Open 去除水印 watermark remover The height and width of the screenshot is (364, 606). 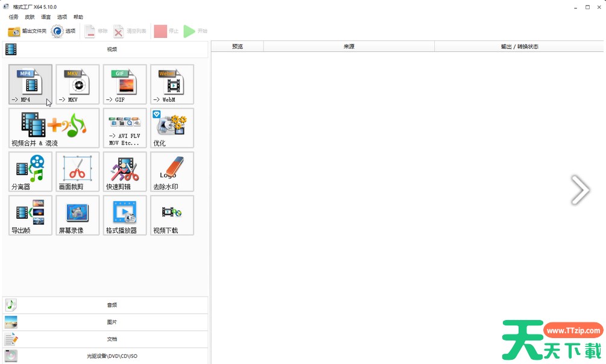click(x=172, y=171)
